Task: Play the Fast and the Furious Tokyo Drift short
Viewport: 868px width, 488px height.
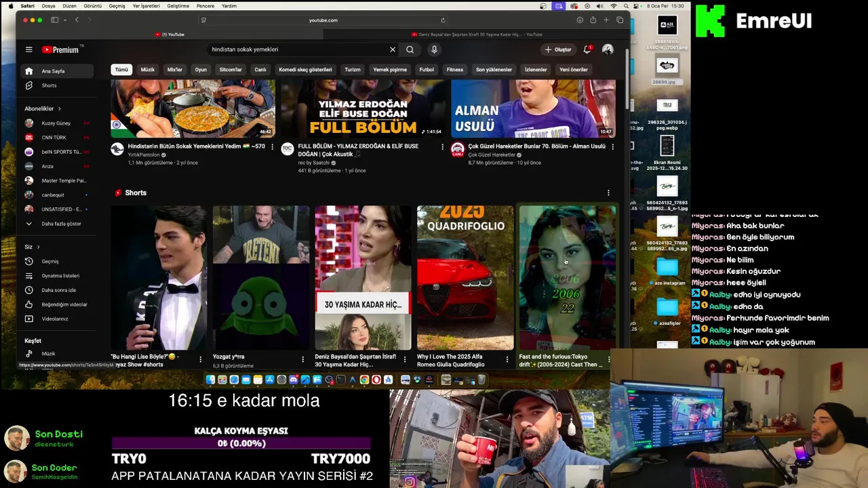Action: click(567, 278)
